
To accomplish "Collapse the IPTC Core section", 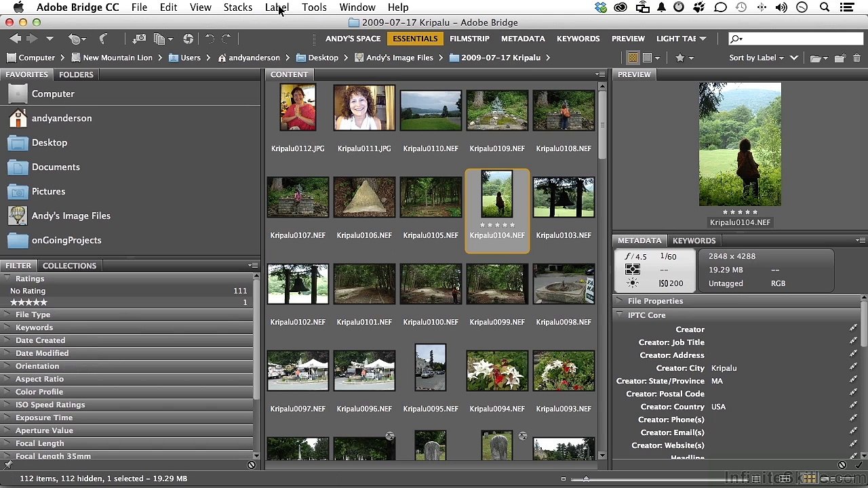I will (619, 315).
